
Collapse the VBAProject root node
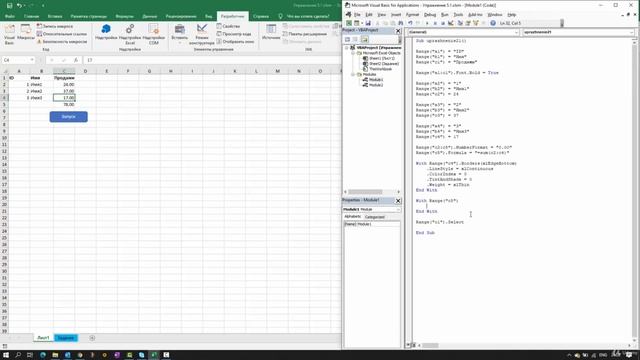click(347, 48)
